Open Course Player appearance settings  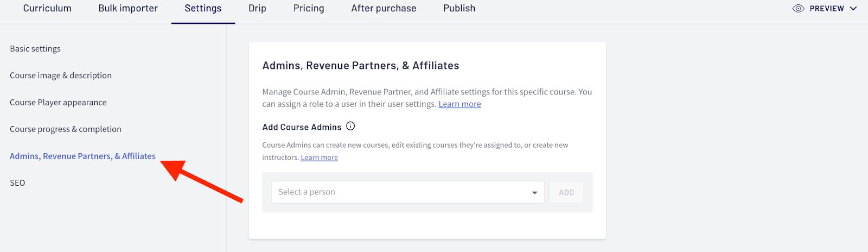(58, 102)
